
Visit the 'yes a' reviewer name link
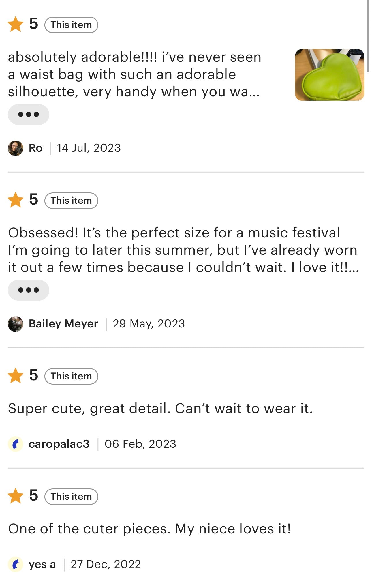coord(42,564)
